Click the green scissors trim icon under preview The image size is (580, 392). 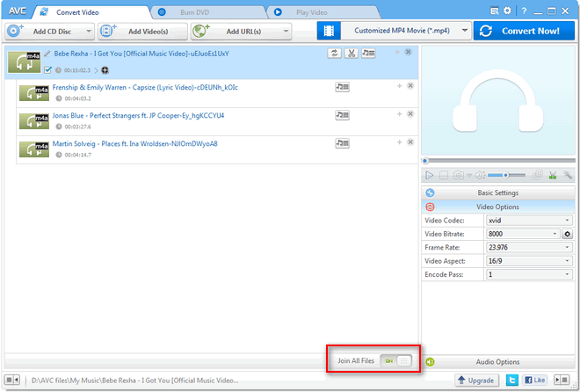[x=553, y=175]
